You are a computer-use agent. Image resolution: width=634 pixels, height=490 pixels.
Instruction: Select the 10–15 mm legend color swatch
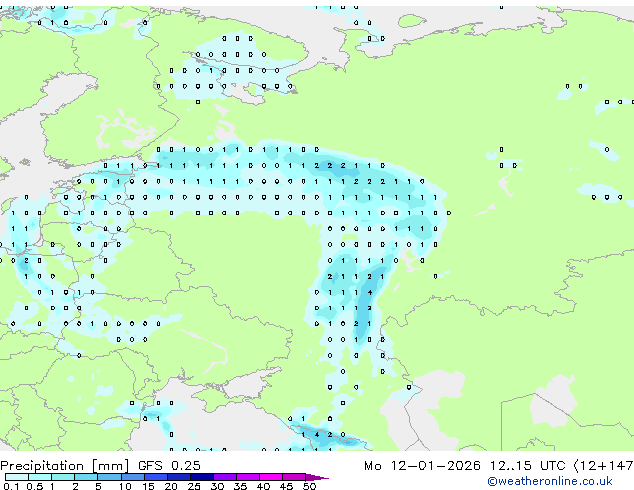(133, 477)
